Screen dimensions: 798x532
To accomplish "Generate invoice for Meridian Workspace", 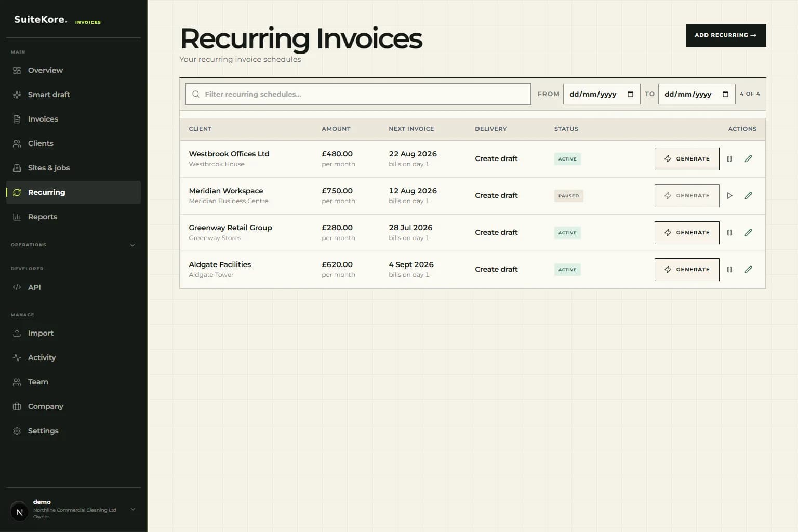I will point(687,196).
